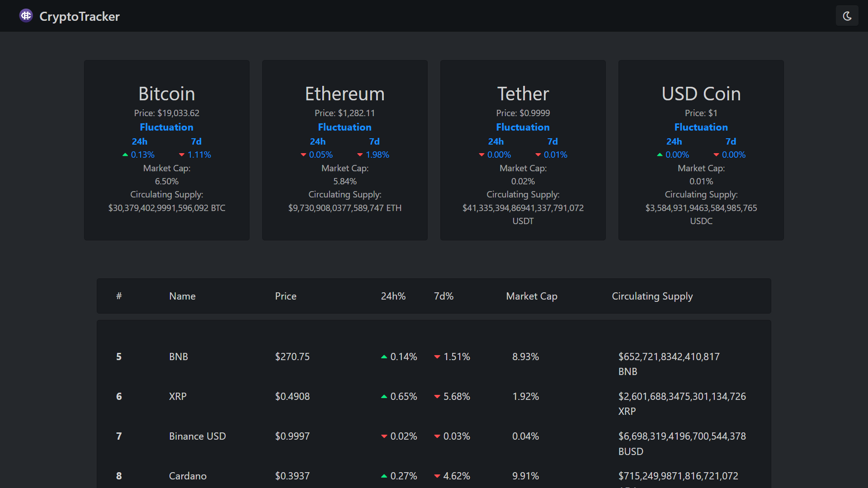Click the Cardano name cell
This screenshot has height=488, width=868.
click(x=188, y=476)
